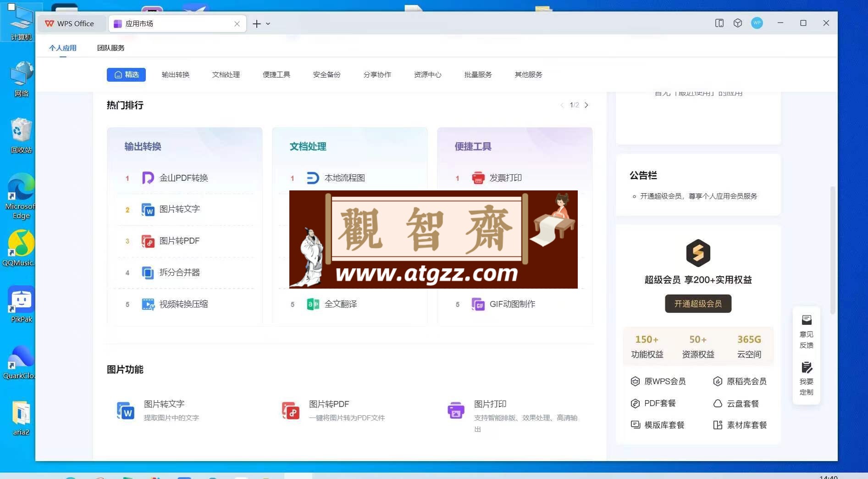Click the 开通超级会员 button

coord(698,304)
